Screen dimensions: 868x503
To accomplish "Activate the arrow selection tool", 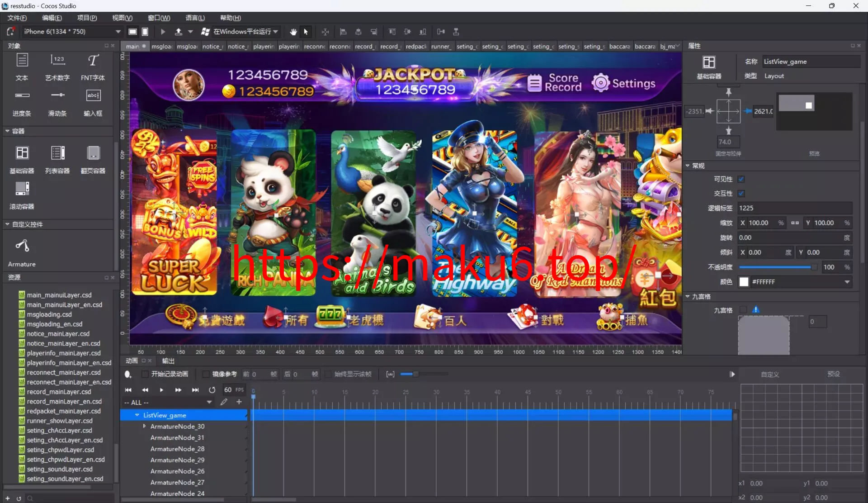I will click(306, 32).
